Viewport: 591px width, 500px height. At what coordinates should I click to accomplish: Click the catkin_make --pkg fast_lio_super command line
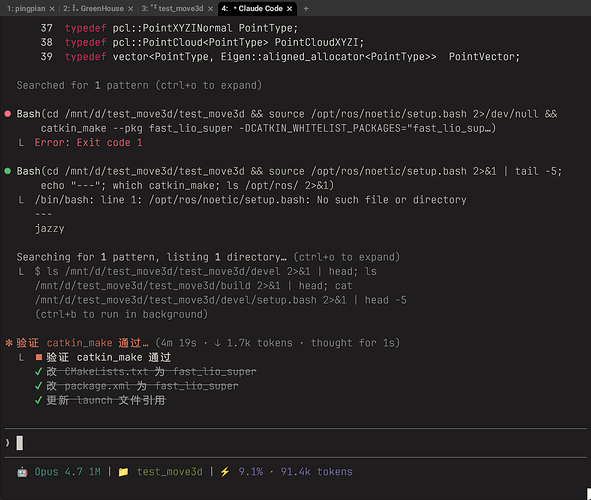(268, 128)
